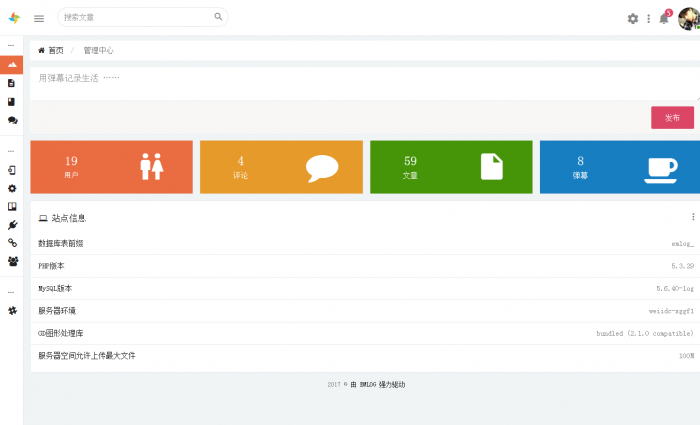Image resolution: width=700 pixels, height=425 pixels.
Task: Open the 文章 stat card showing 59
Action: pyautogui.click(x=451, y=166)
